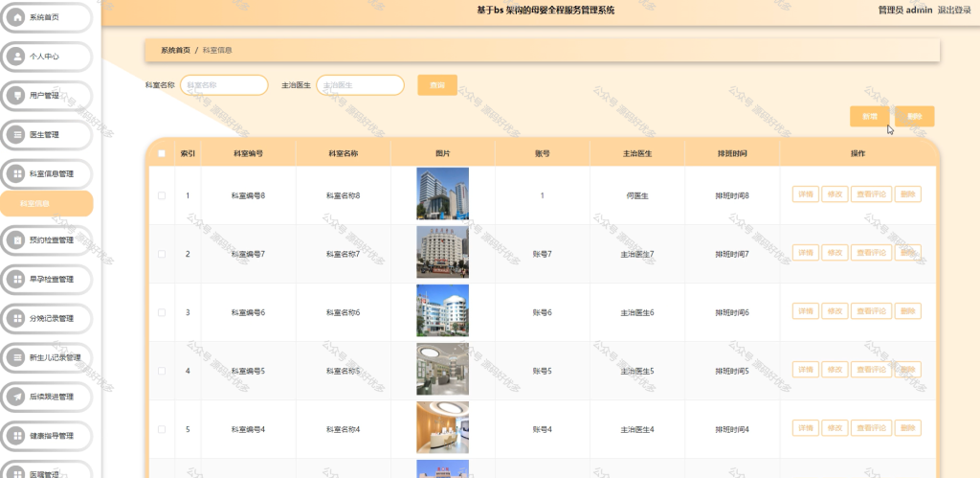Click inside the 科室名称 input field
980x478 pixels.
(x=224, y=85)
